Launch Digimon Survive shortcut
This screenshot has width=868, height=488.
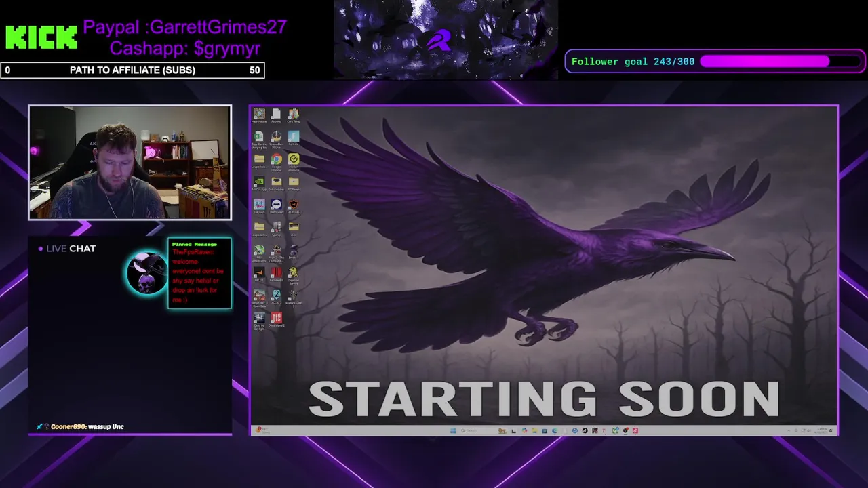click(294, 274)
